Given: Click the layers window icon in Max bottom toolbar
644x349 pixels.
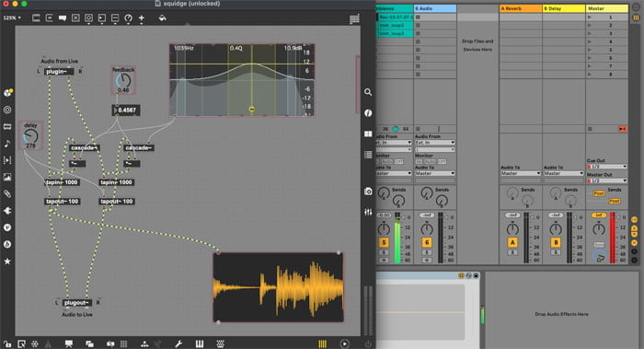Looking at the screenshot, I should pos(89,343).
